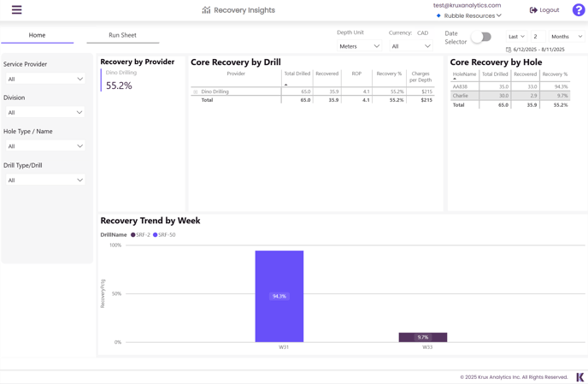Click the Krux Analytics K logo
588x384 pixels.
pyautogui.click(x=580, y=377)
